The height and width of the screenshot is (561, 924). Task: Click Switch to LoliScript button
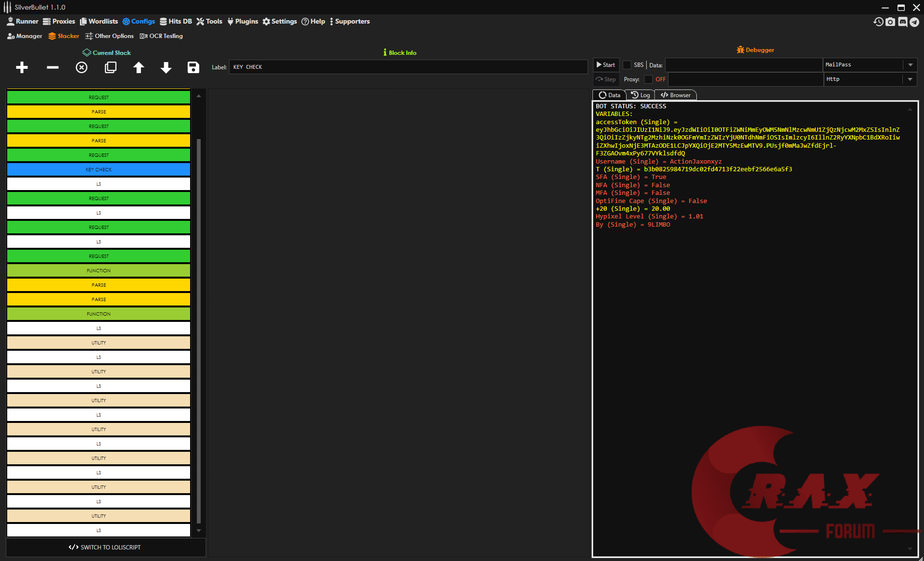pyautogui.click(x=105, y=548)
